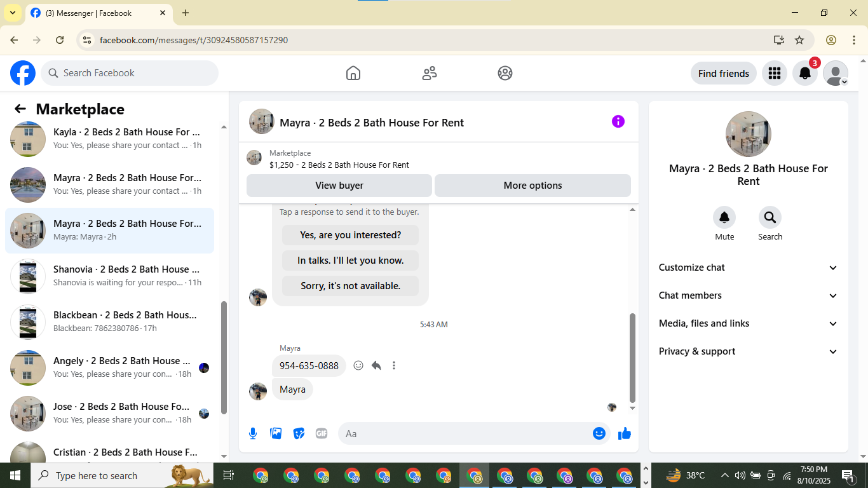
Task: Go back using Marketplace back arrow
Action: pos(20,109)
